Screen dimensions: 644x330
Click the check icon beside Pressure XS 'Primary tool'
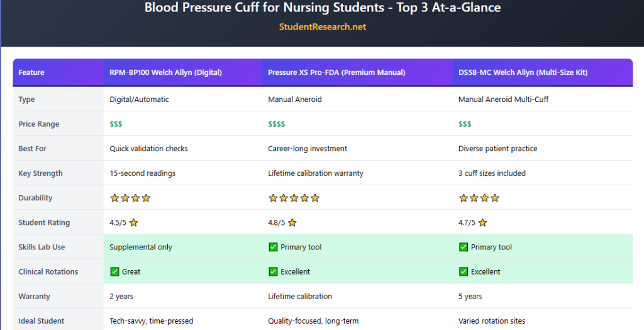273,247
